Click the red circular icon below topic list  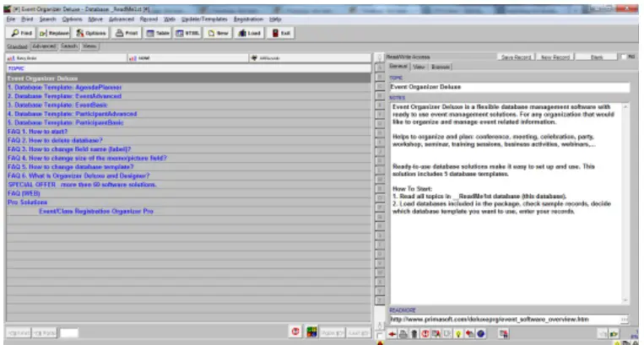(295, 332)
